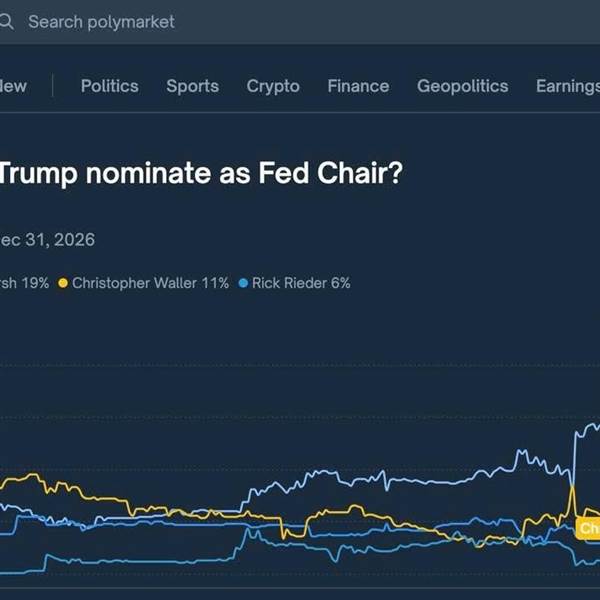This screenshot has width=600, height=600.
Task: Click the blue Rick Rieder legend dot
Action: [242, 283]
